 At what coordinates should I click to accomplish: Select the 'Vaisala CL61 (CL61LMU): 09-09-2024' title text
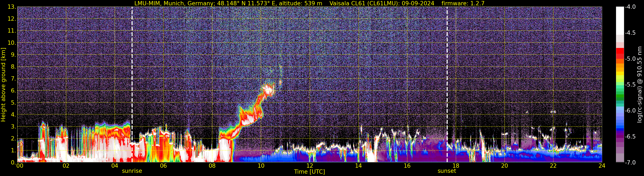pos(382,3)
